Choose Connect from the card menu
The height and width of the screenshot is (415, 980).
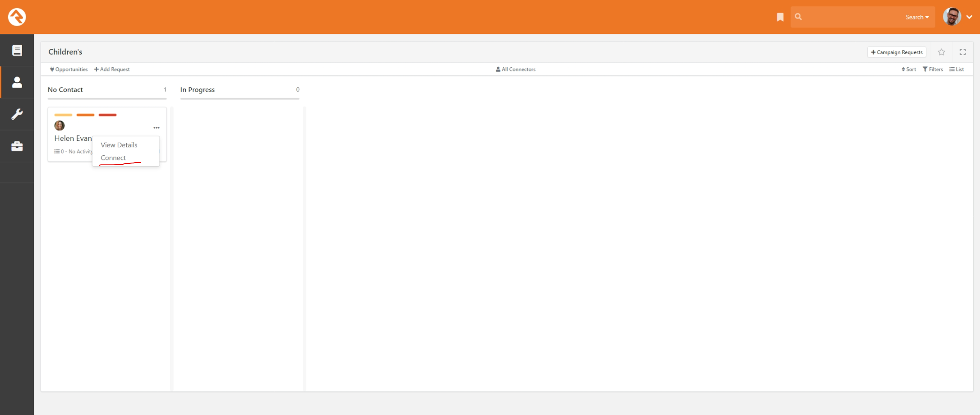pos(114,158)
